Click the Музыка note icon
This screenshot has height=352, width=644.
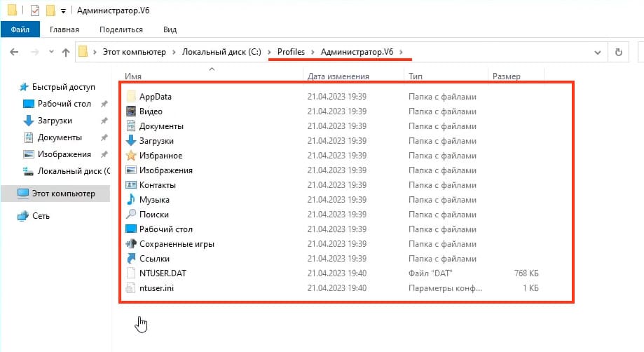131,200
